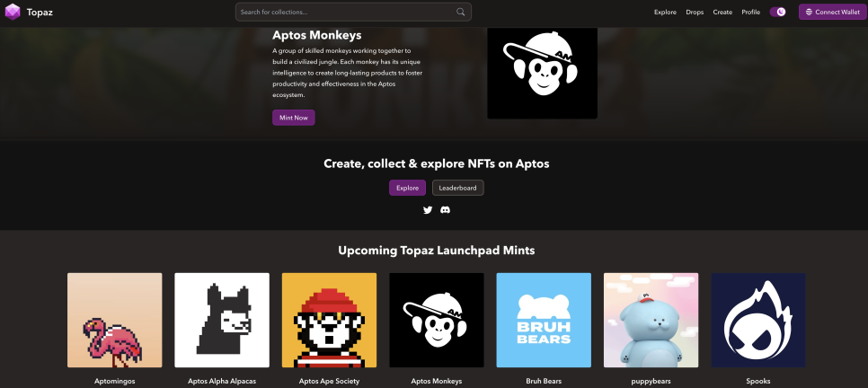Screen dimensions: 868x388
Task: Click the Topaz brand name text
Action: click(x=40, y=12)
